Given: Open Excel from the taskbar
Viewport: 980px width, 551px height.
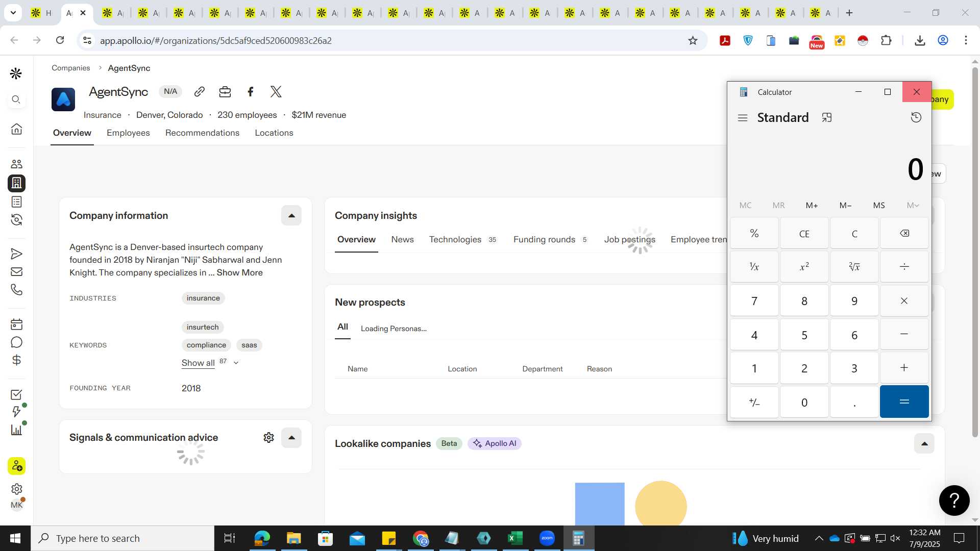Looking at the screenshot, I should (x=516, y=538).
